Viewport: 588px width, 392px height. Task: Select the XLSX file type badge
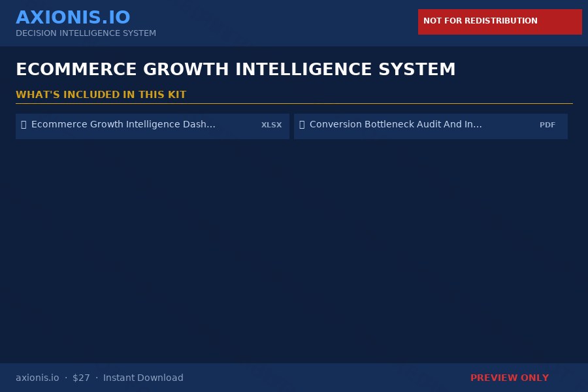(x=271, y=125)
